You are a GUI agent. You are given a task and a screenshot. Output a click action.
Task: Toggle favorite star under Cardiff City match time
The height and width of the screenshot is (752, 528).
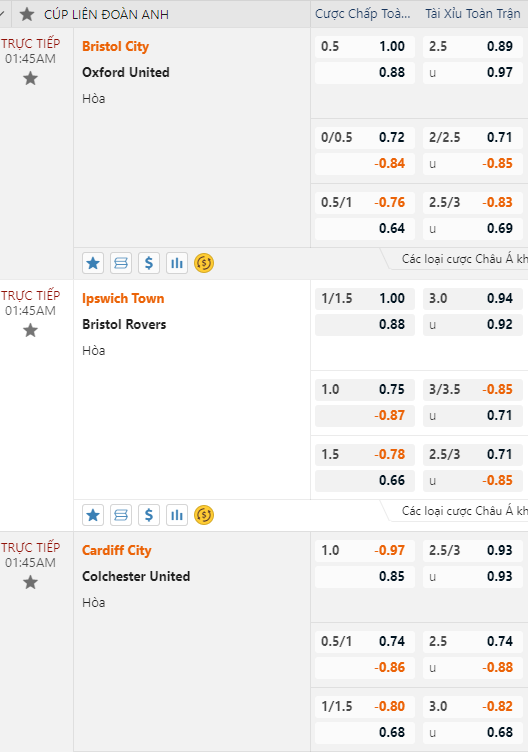(x=30, y=583)
